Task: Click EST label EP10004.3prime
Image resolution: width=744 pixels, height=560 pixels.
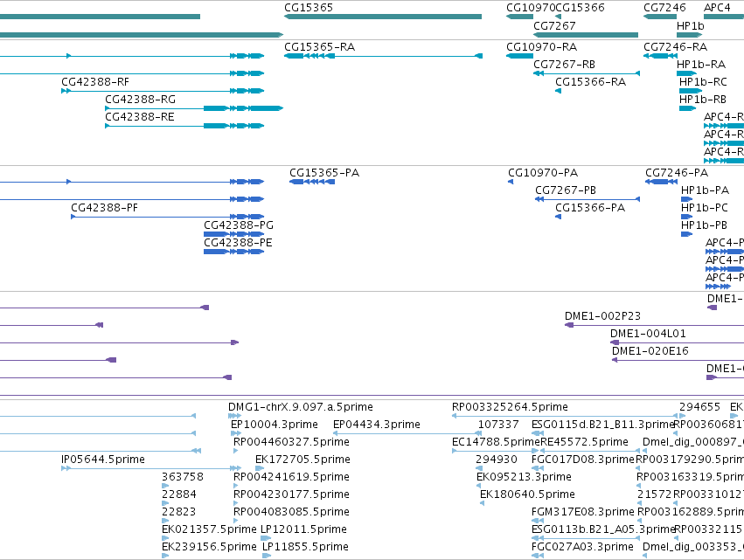Action: [275, 425]
